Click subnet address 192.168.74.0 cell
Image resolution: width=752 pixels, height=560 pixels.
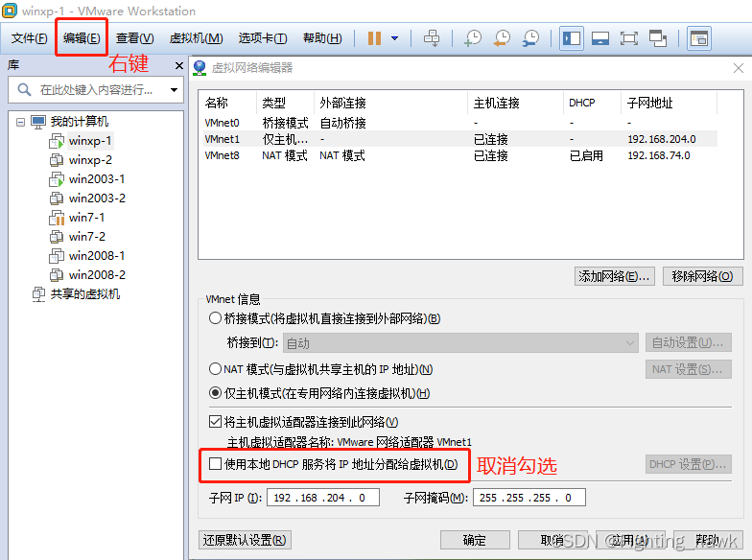[x=659, y=155]
